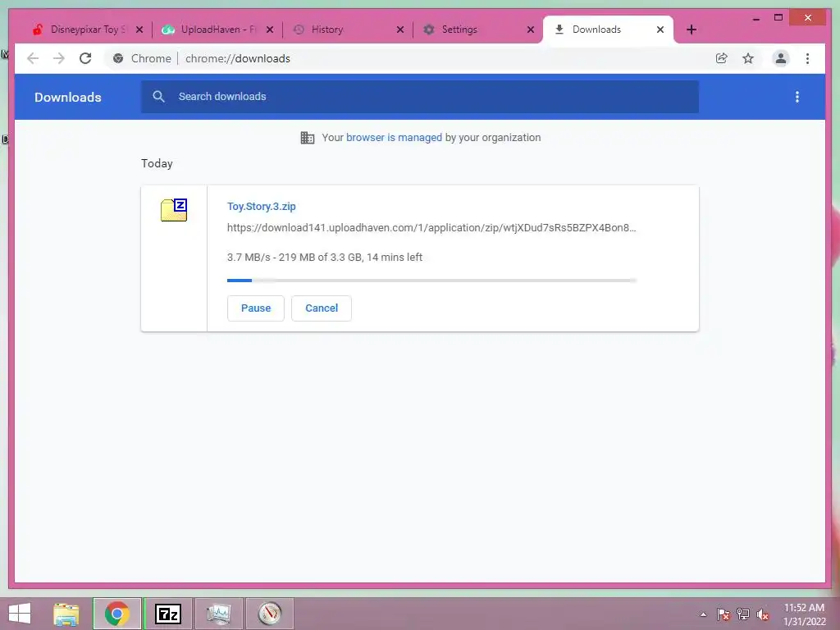Image resolution: width=840 pixels, height=630 pixels.
Task: Close the Downloads tab
Action: [660, 30]
